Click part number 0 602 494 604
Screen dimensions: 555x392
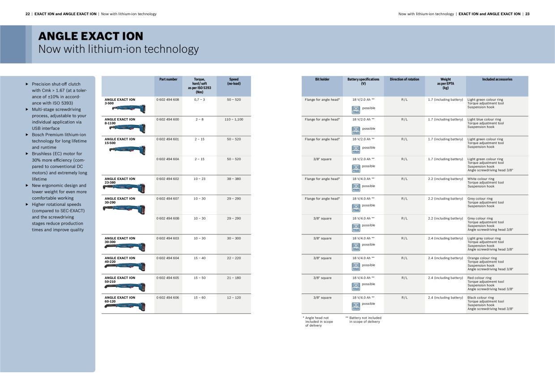(167, 258)
